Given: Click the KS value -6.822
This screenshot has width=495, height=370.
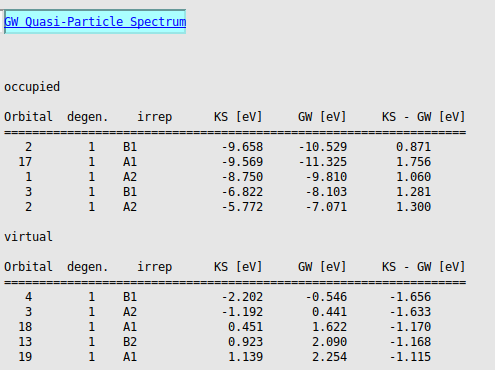Looking at the screenshot, I should (x=242, y=192).
